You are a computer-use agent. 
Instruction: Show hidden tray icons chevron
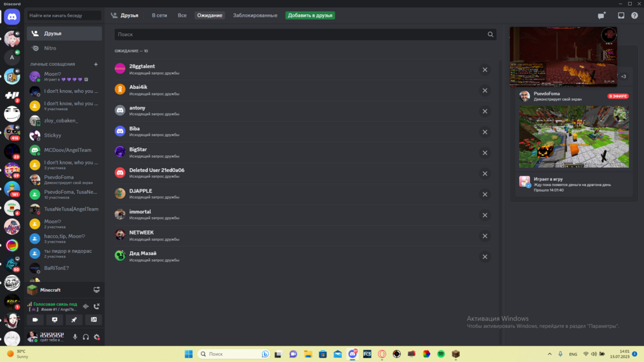pos(549,354)
